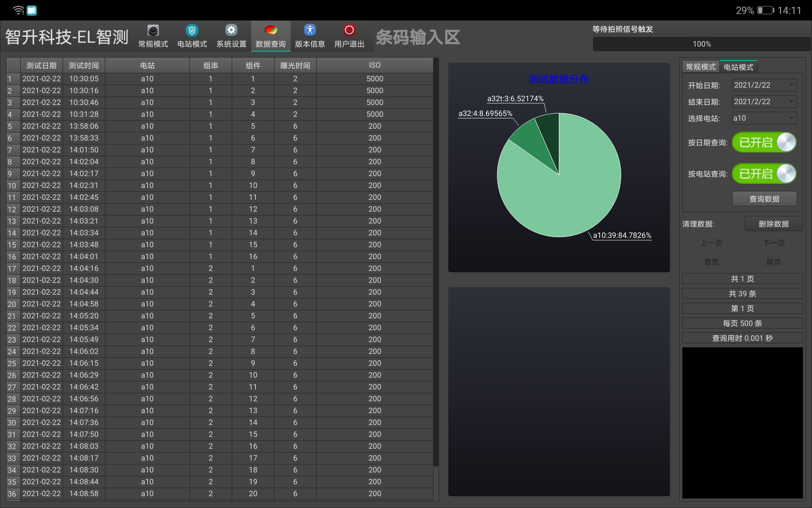Click the a32t:3:6.52174% pie label
Screen dimensions: 812x508
(x=515, y=99)
